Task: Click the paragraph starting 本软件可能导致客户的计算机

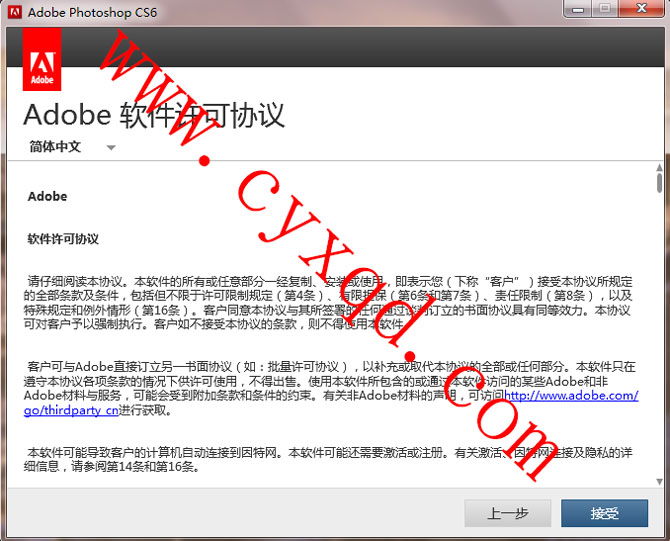Action: [328, 459]
